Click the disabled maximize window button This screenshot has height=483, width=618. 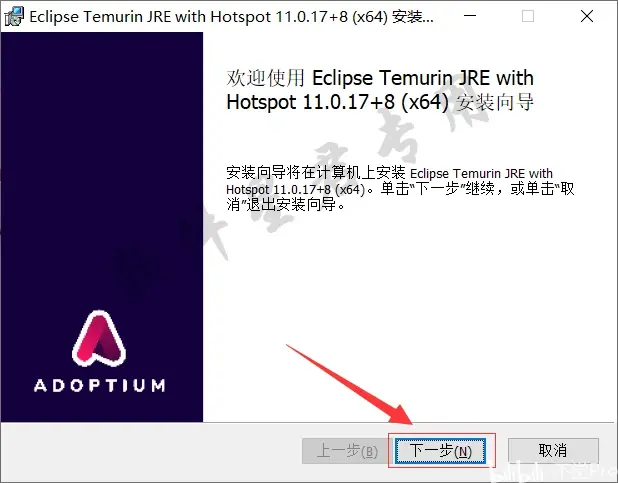528,16
